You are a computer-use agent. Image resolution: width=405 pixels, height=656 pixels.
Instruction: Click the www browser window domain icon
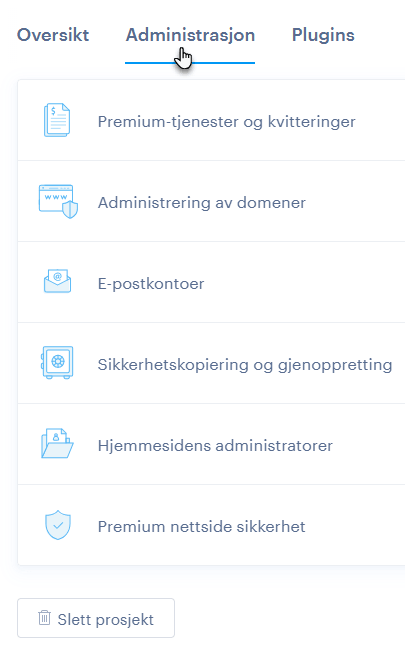click(58, 201)
